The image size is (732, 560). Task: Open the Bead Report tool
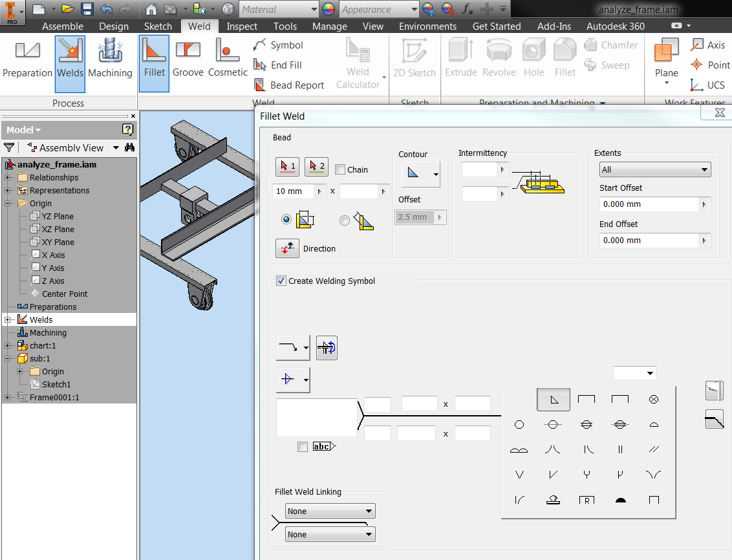(x=289, y=85)
